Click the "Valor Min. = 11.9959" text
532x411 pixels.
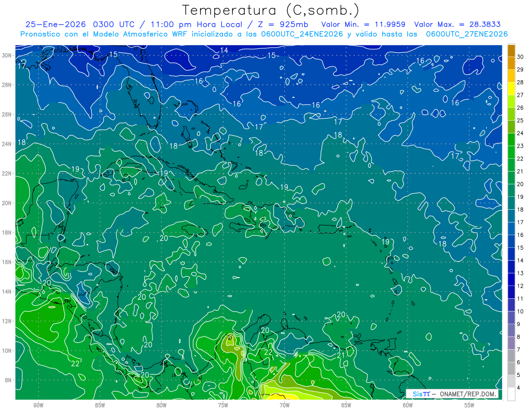(363, 24)
